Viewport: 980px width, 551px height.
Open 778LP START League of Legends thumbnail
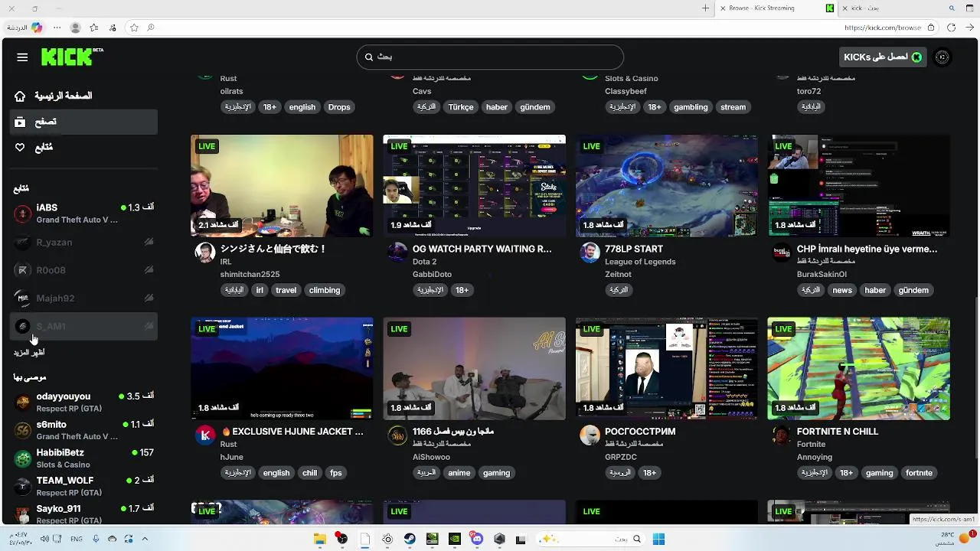click(667, 186)
